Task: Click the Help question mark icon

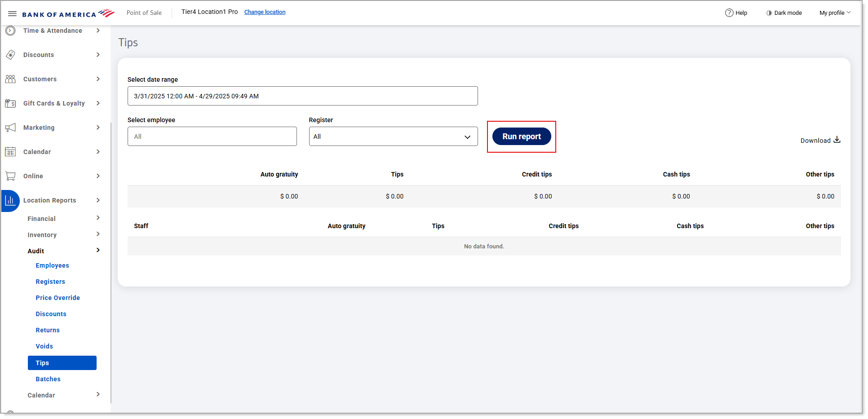Action: click(729, 13)
